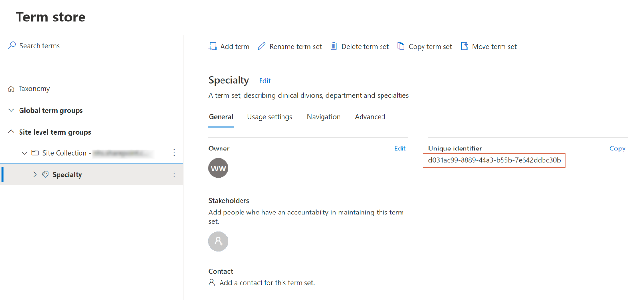The height and width of the screenshot is (300, 644).
Task: Click the search magnifier in Search terms
Action: pos(12,45)
